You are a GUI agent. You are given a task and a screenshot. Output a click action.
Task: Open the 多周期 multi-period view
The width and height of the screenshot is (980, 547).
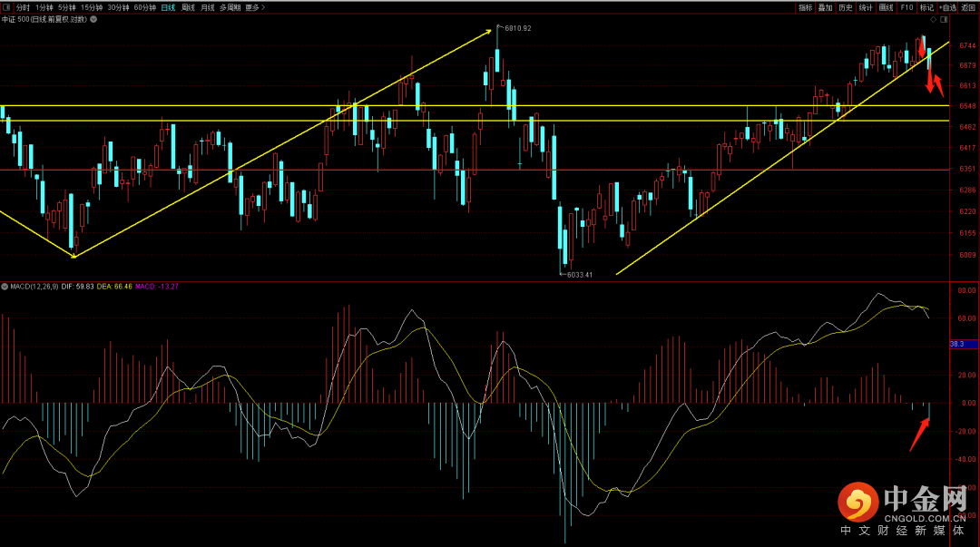pos(230,7)
